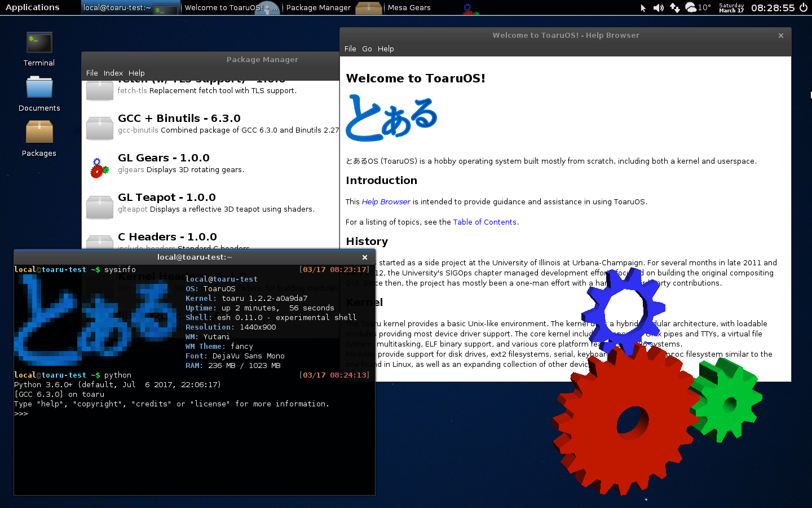Click the Shell: esh 0.11.0 line

click(271, 317)
